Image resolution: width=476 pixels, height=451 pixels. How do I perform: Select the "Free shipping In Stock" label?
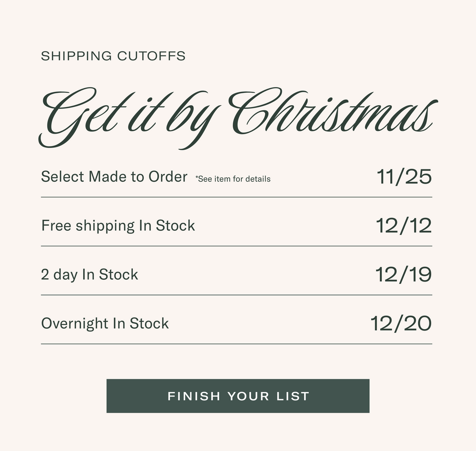[x=118, y=225]
